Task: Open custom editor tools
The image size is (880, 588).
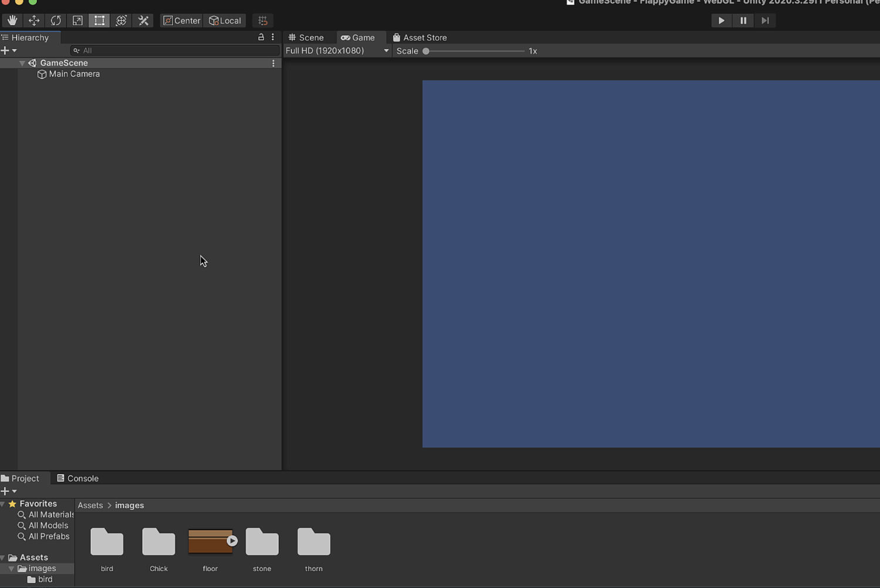Action: pos(143,21)
